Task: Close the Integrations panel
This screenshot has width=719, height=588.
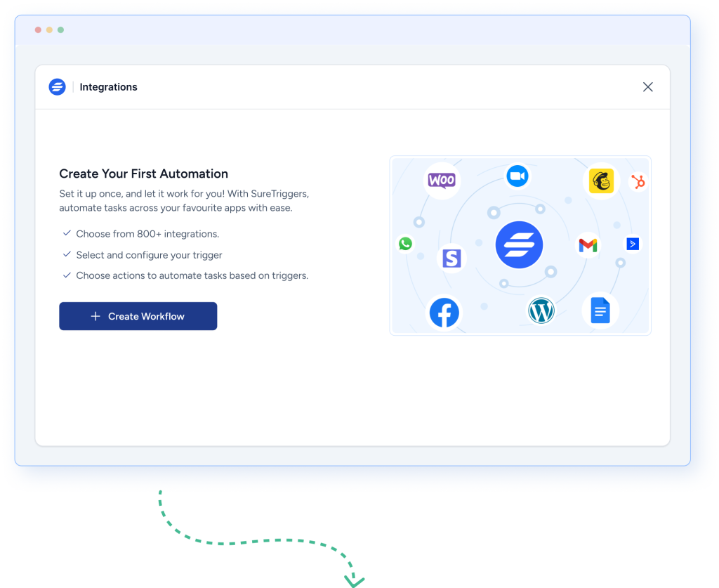Action: (647, 87)
